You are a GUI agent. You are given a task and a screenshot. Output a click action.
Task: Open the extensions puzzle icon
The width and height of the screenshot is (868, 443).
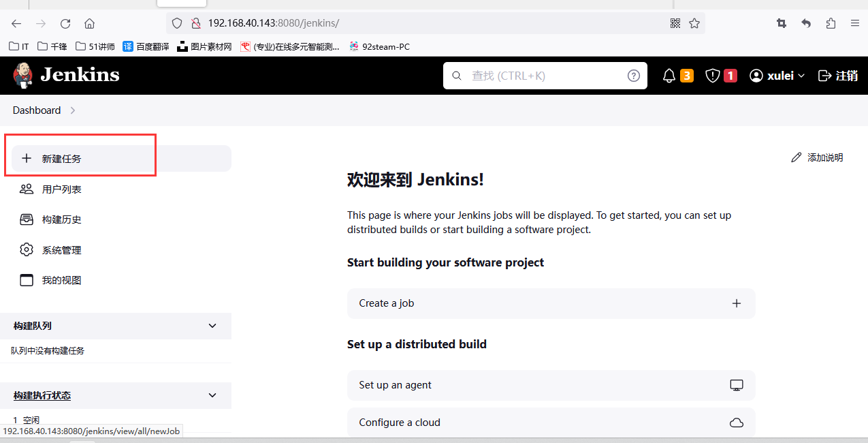(831, 23)
